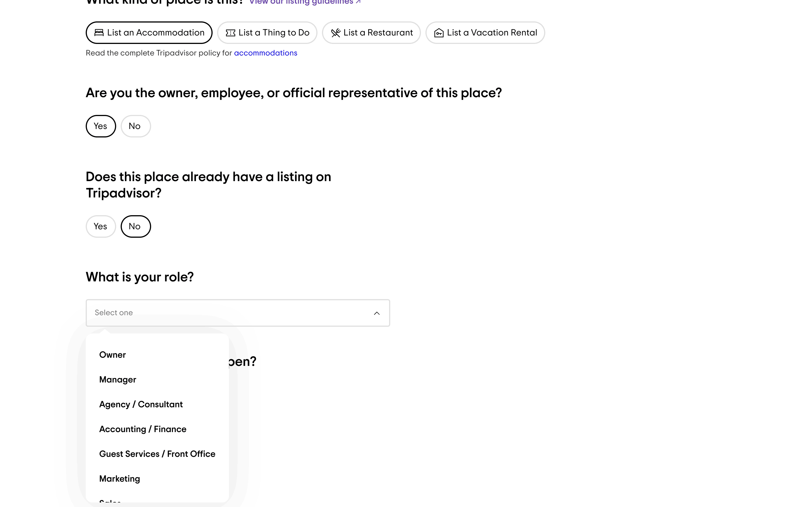Open the accommodations policy link

pos(265,53)
